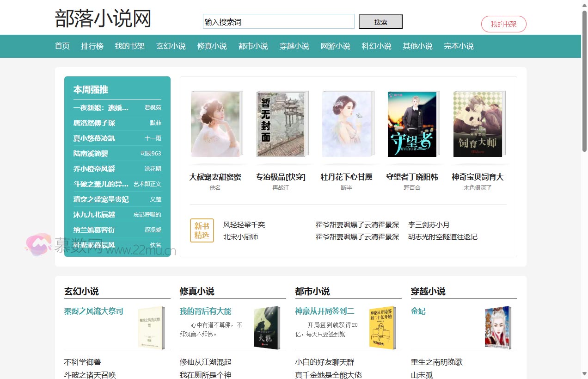Select 科幻小说 in the nav bar
Viewport: 588px width, 379px height.
click(x=376, y=46)
